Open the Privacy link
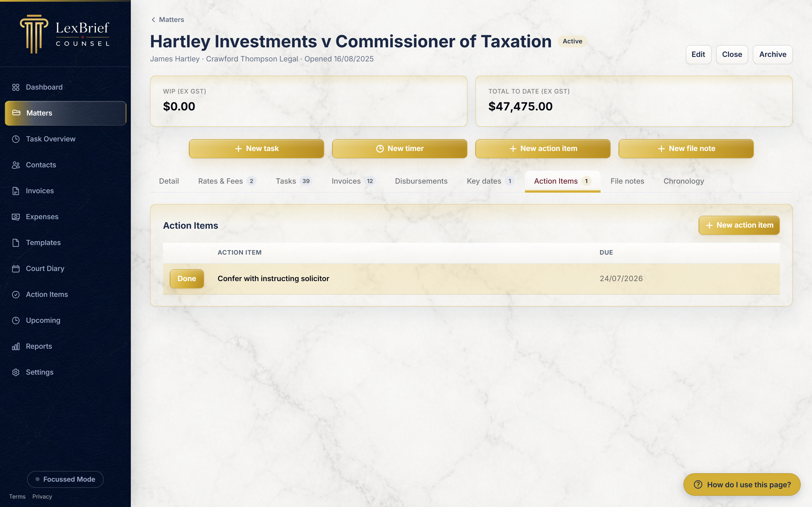 (42, 496)
